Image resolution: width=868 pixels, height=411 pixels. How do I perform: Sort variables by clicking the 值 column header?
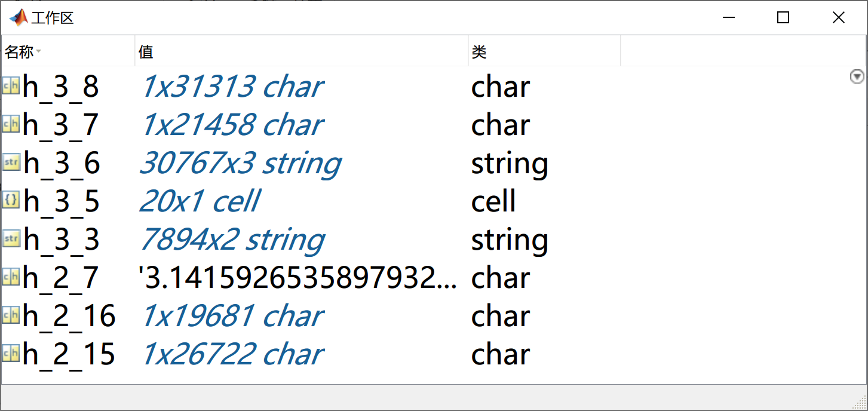146,51
